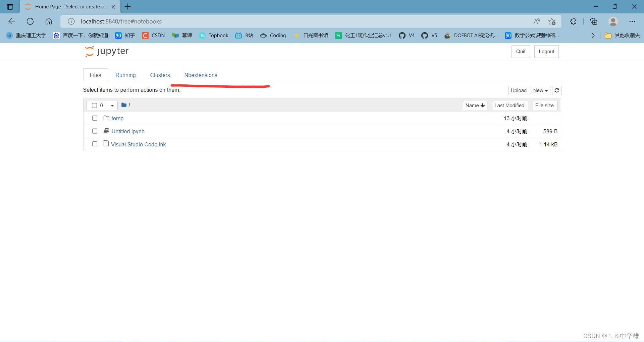This screenshot has height=342, width=644.
Task: Switch to the Clusters tab
Action: coord(160,75)
